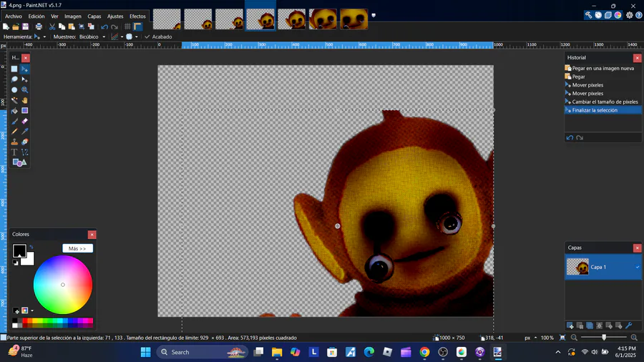The height and width of the screenshot is (362, 644).
Task: Select the Zoom tool in Tools panel
Action: pyautogui.click(x=24, y=90)
